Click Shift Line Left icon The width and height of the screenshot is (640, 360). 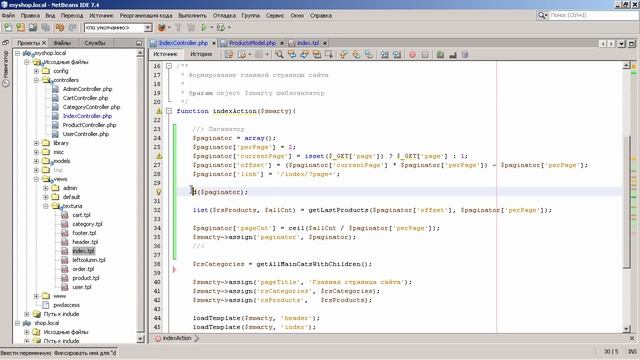coord(384,55)
